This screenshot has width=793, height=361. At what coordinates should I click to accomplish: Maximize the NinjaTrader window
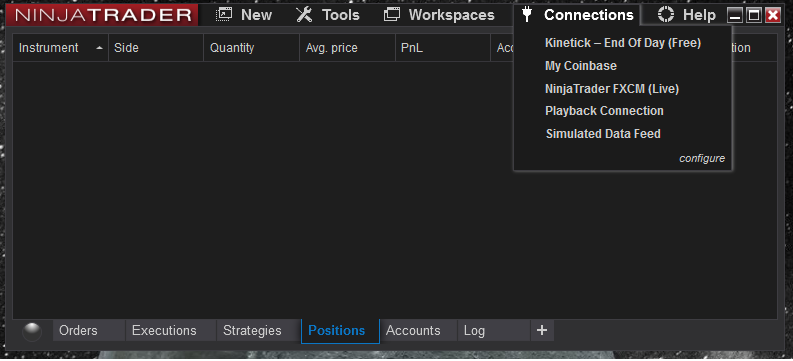pos(754,16)
